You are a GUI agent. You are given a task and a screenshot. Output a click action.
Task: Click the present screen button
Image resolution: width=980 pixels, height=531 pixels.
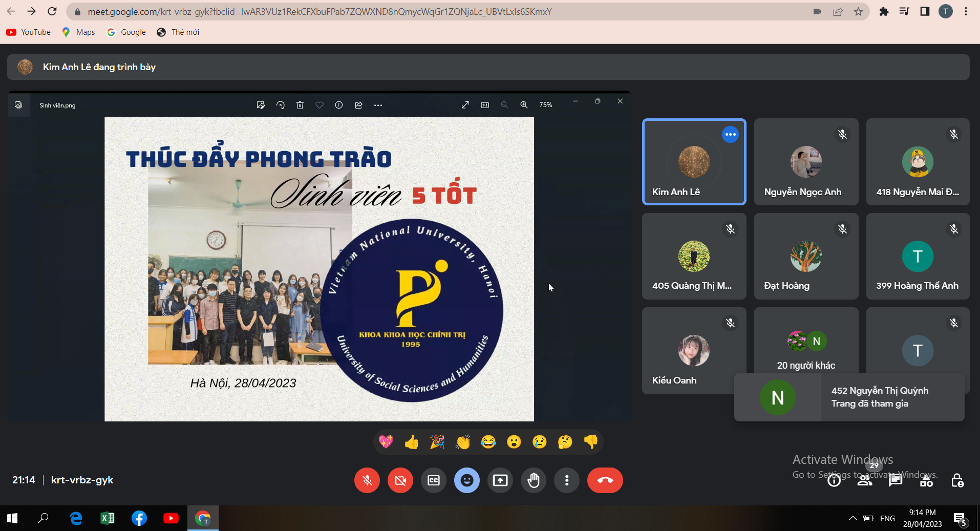point(500,480)
